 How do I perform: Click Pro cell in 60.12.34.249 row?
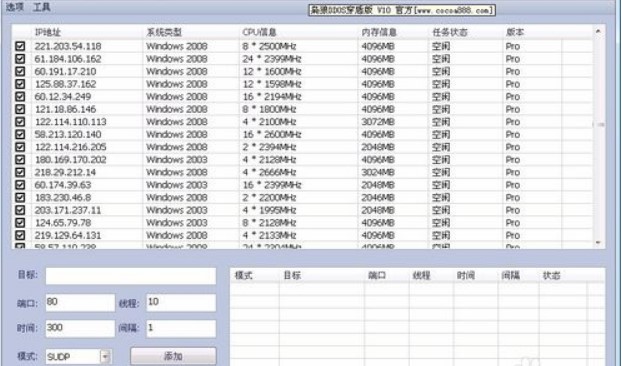[513, 97]
